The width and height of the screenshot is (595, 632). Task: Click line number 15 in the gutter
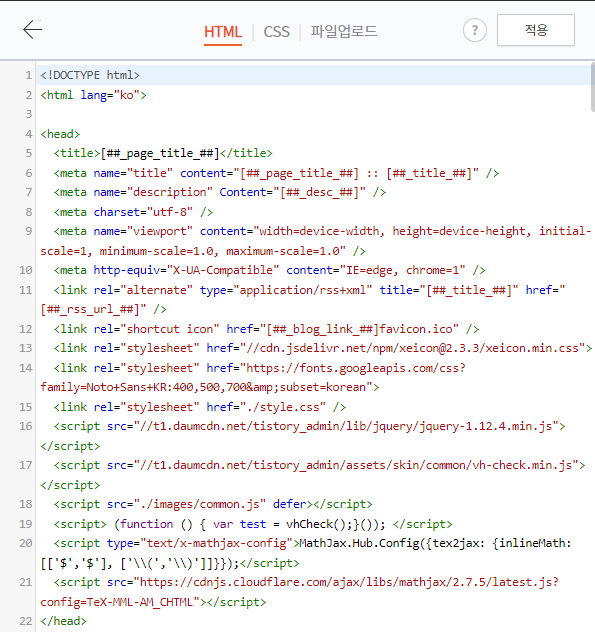(25, 407)
